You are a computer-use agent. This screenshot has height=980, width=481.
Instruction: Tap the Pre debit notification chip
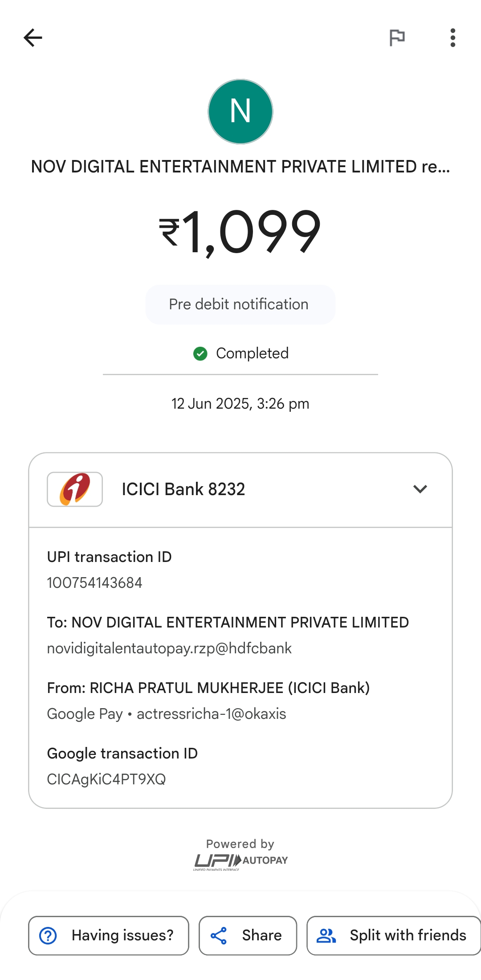(240, 304)
